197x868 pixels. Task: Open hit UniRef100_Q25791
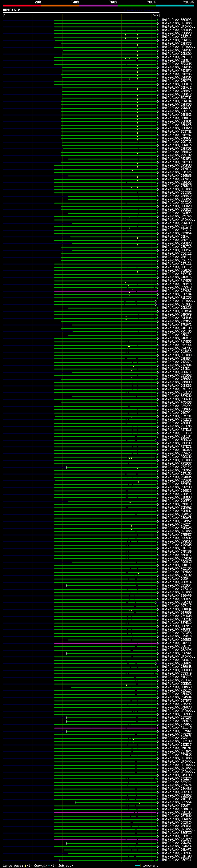177,416
